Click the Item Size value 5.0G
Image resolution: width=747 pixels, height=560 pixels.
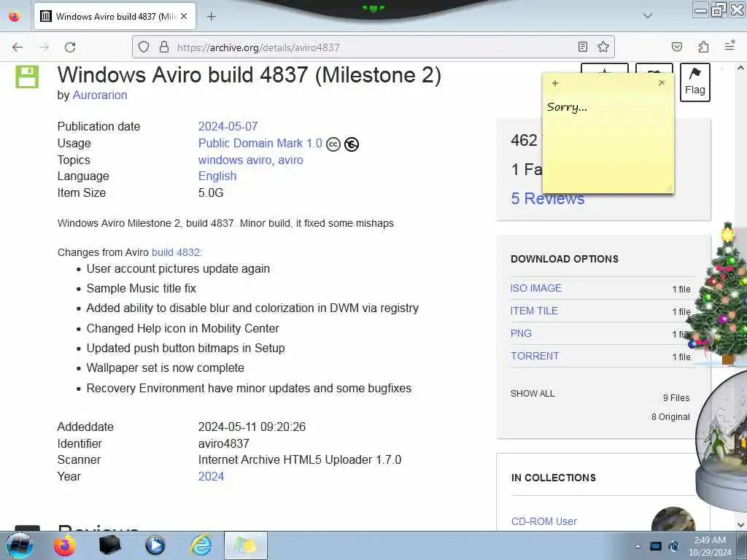point(211,192)
